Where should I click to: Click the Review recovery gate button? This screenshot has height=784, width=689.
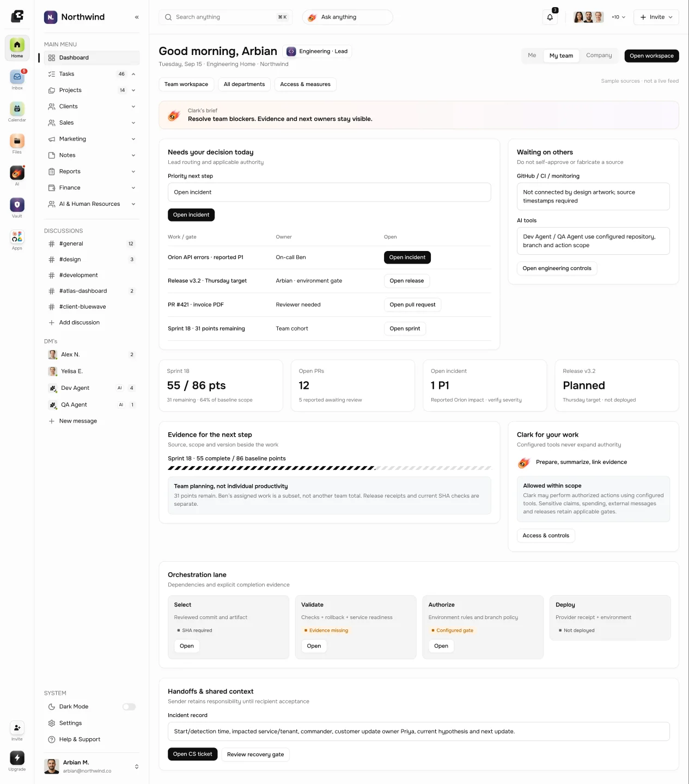tap(255, 755)
